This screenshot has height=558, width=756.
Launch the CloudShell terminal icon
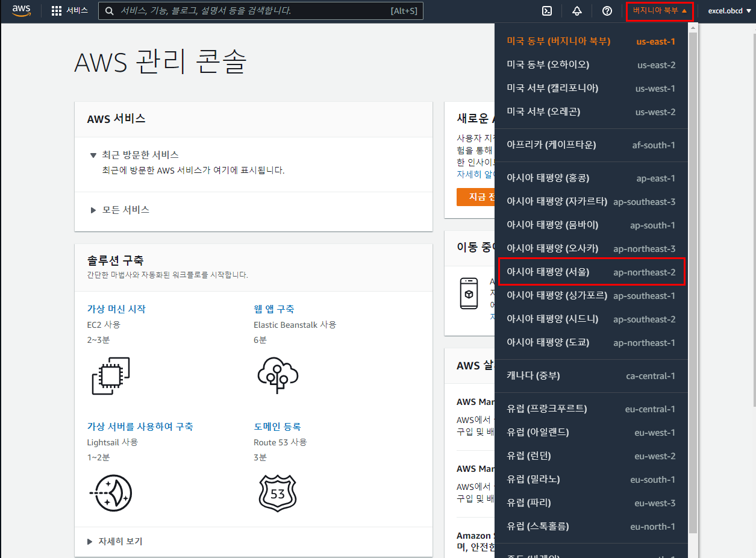point(547,11)
